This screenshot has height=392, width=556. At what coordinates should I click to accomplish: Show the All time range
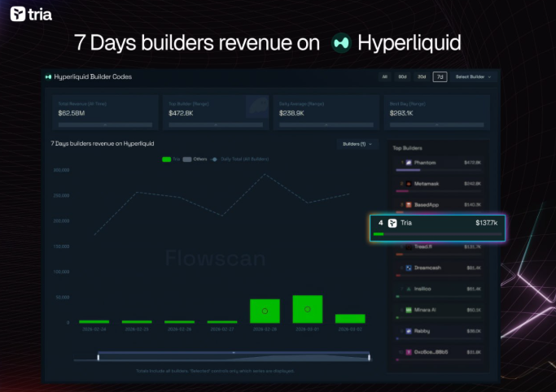pyautogui.click(x=384, y=76)
